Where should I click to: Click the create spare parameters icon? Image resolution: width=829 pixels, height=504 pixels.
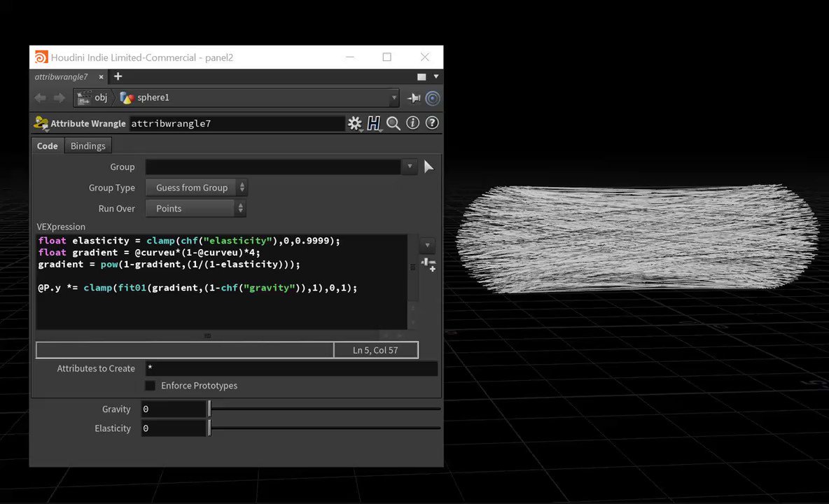429,265
